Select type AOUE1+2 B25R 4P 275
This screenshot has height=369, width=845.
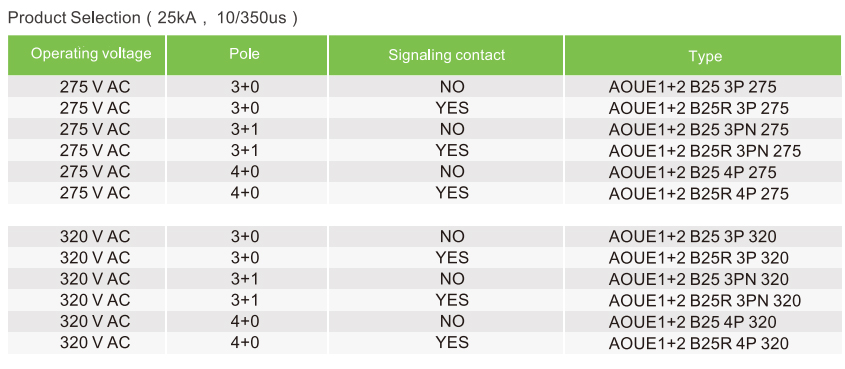point(698,193)
